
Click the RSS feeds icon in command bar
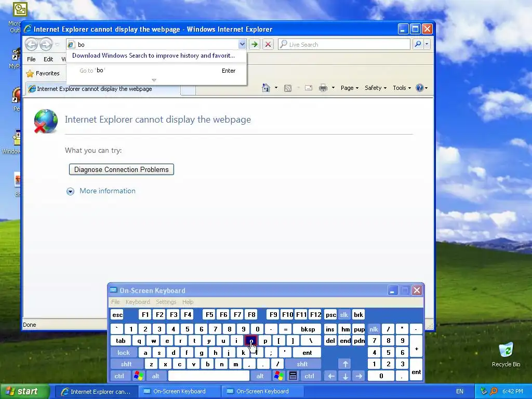pyautogui.click(x=288, y=88)
